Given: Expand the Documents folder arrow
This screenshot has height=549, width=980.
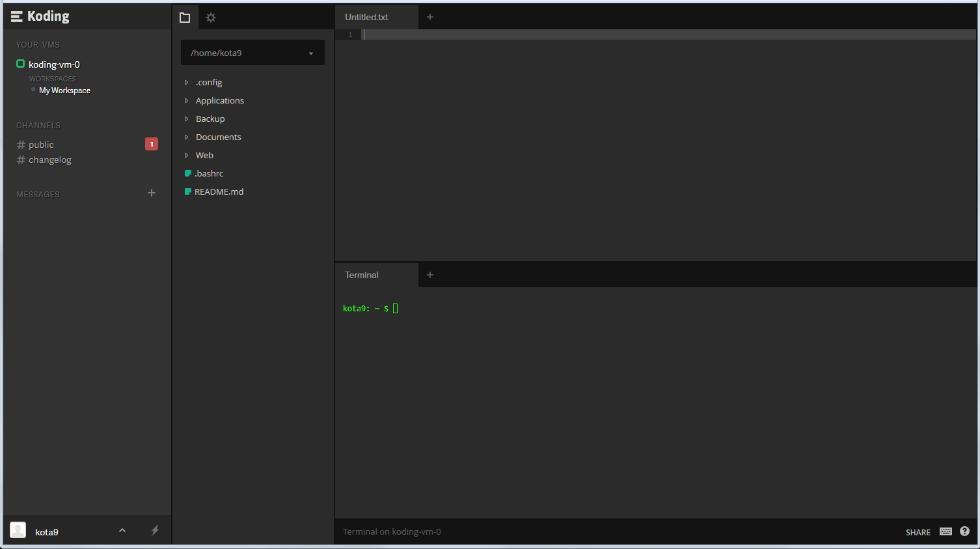Looking at the screenshot, I should point(187,137).
